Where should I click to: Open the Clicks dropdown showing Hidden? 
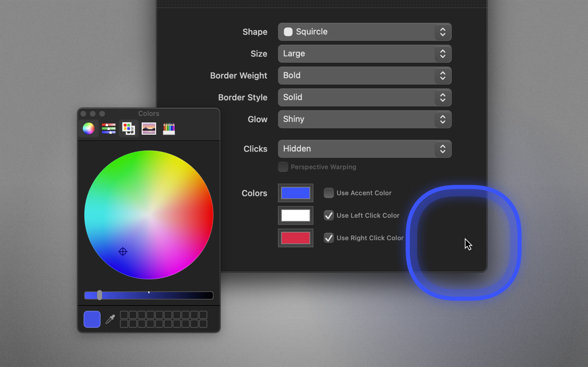(364, 149)
